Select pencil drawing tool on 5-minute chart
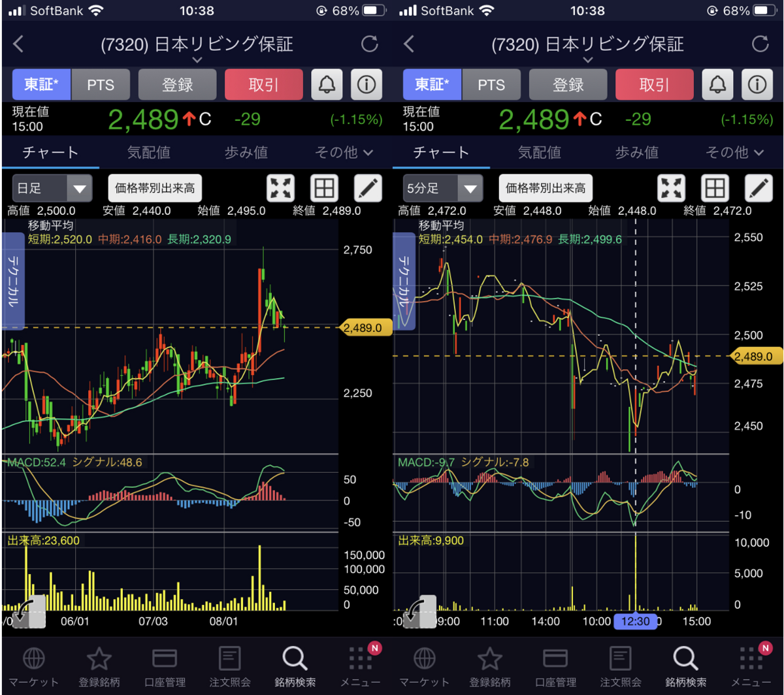 click(759, 188)
